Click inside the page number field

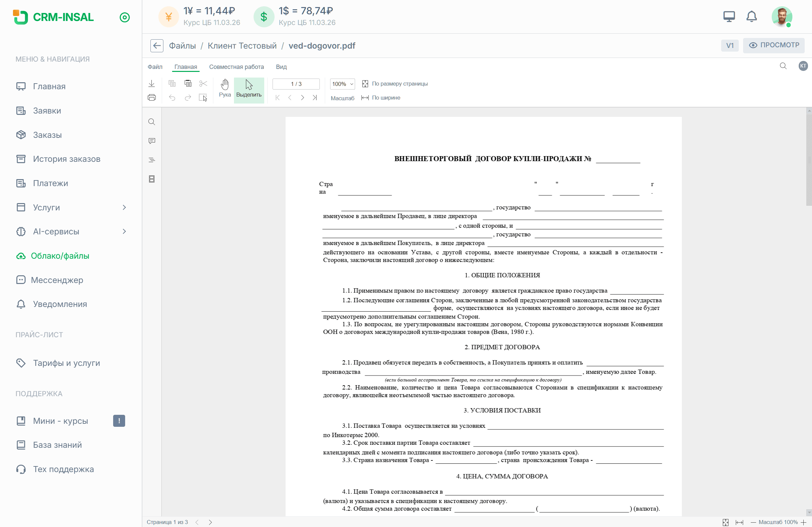coord(296,84)
